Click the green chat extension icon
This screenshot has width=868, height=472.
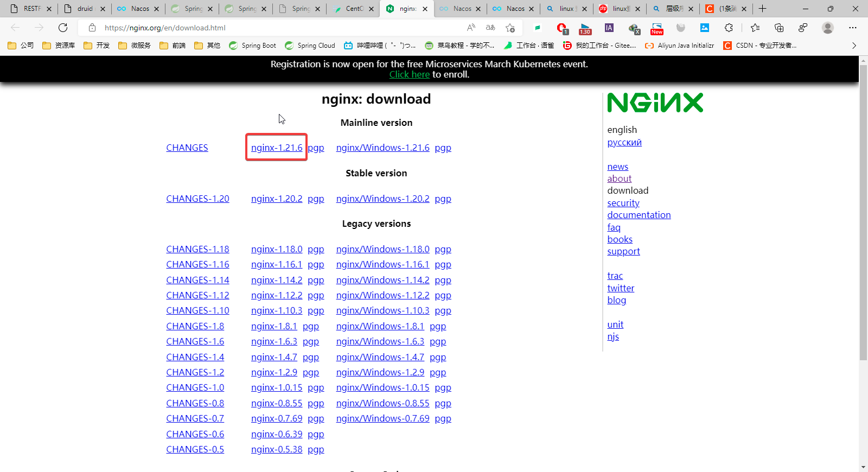click(538, 28)
